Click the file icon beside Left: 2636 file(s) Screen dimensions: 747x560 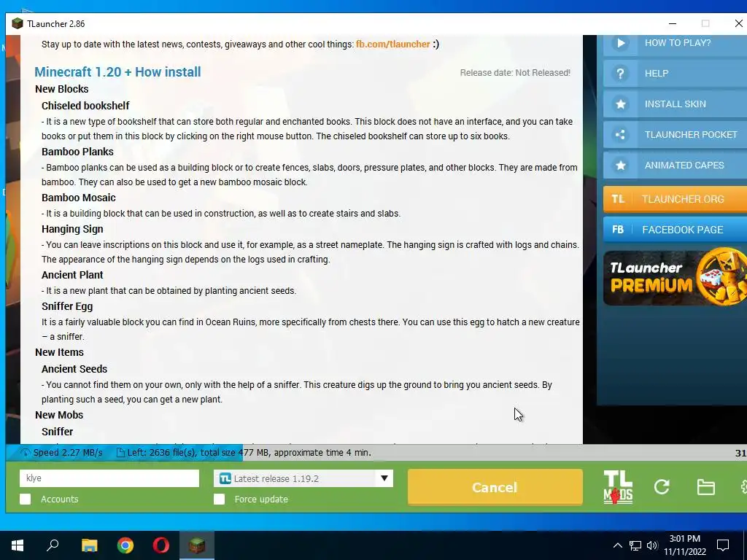coord(120,453)
